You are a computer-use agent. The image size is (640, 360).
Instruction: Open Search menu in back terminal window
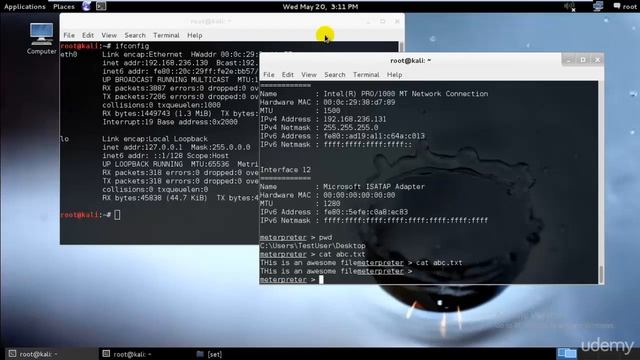coord(135,36)
